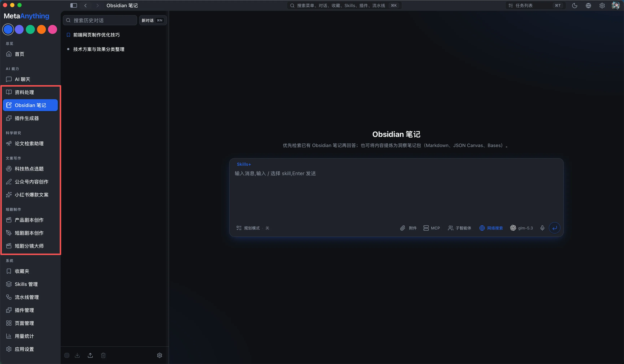Image resolution: width=624 pixels, height=364 pixels.
Task: Open 收藏夹 in sidebar
Action: pos(30,271)
